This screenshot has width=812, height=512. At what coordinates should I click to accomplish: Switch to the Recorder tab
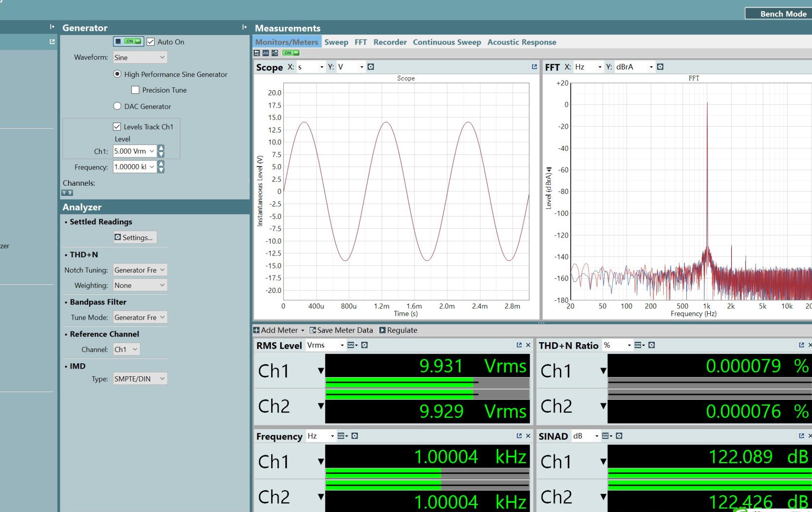click(390, 42)
